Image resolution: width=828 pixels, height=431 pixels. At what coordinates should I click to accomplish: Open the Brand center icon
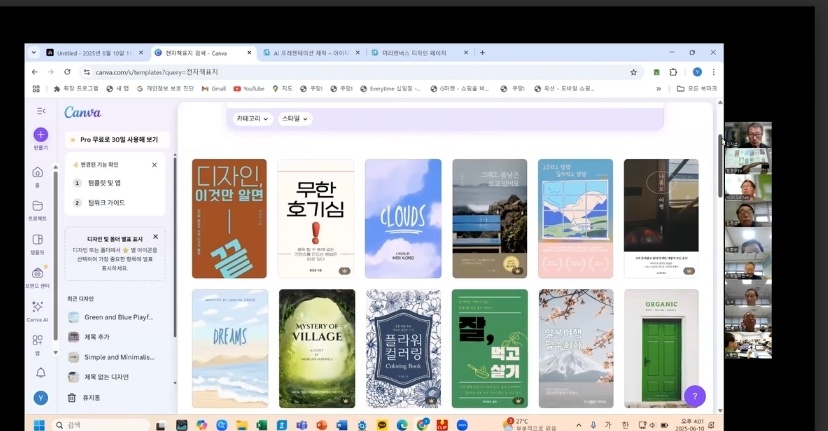tap(38, 273)
